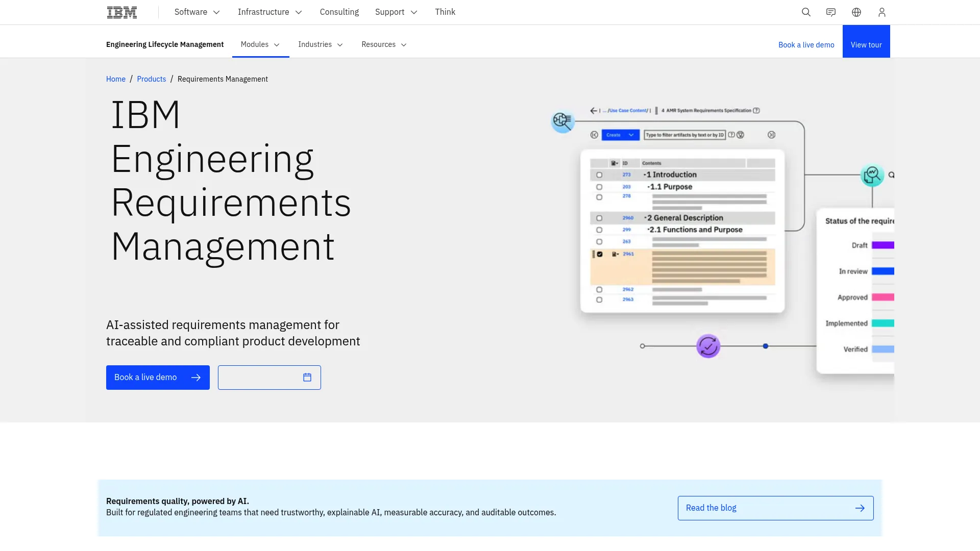
Task: Open the chat icon in header
Action: tap(831, 12)
